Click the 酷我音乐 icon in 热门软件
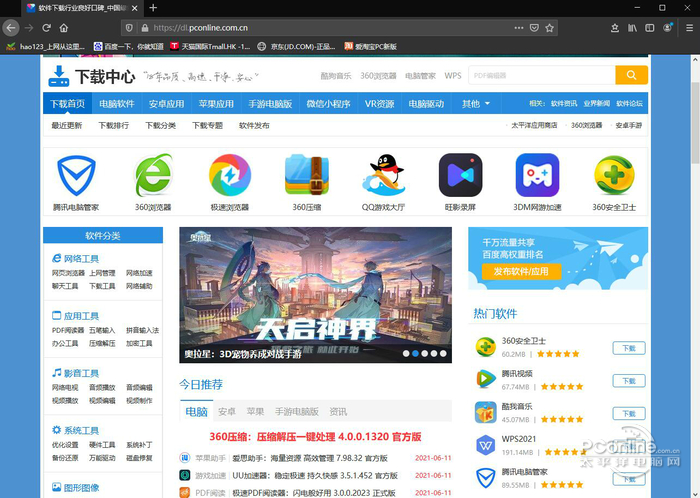Viewport: 700px width, 498px height. (486, 412)
